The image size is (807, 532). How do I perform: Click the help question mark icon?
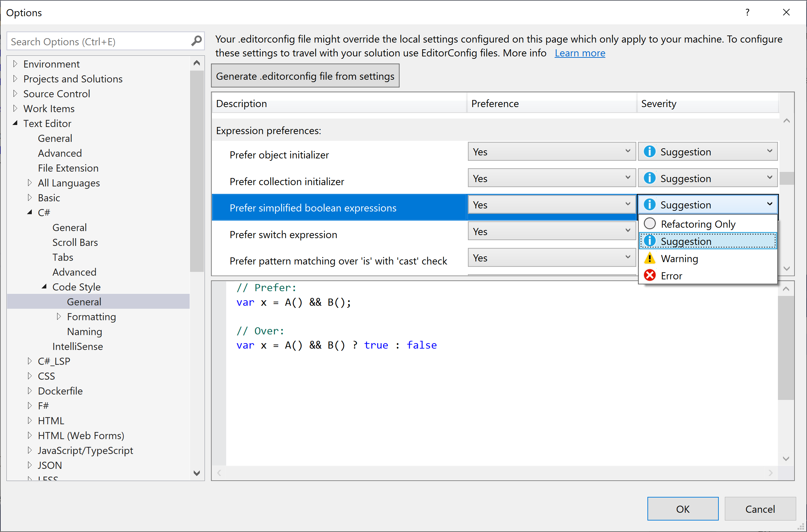[747, 12]
